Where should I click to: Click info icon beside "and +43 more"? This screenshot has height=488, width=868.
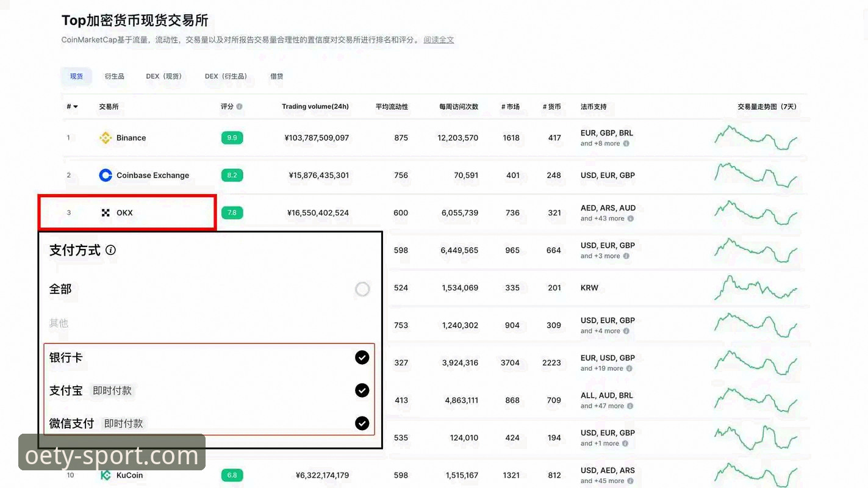[x=631, y=218]
